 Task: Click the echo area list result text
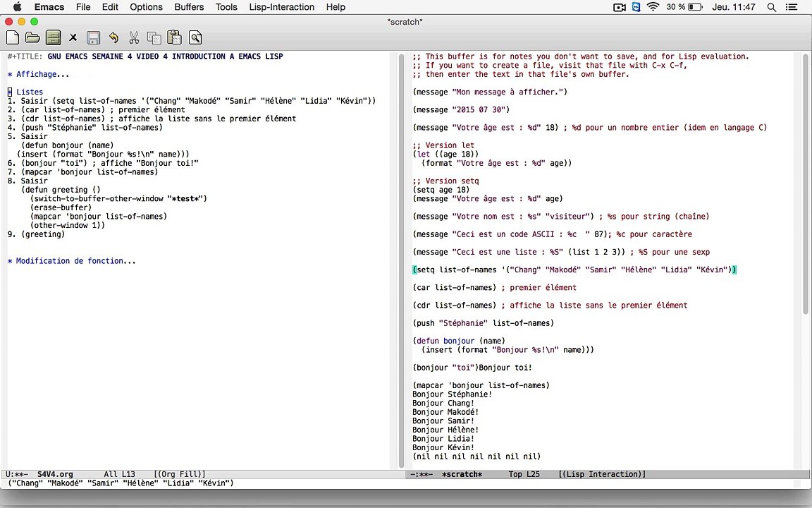(x=121, y=483)
